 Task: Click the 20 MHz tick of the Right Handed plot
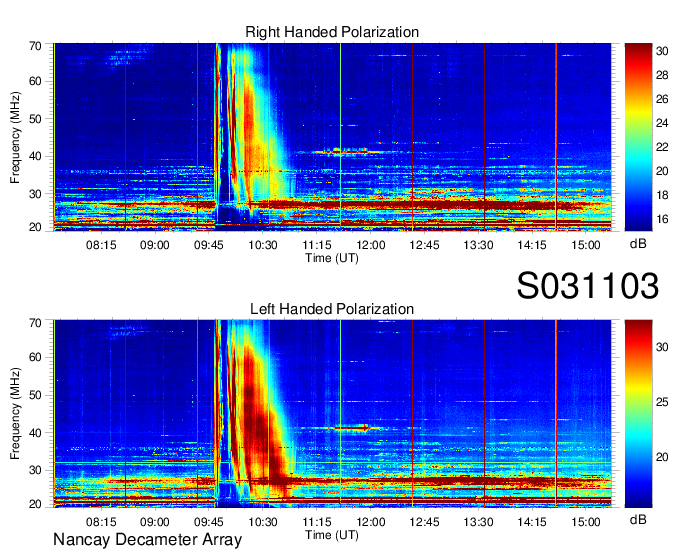(x=36, y=227)
